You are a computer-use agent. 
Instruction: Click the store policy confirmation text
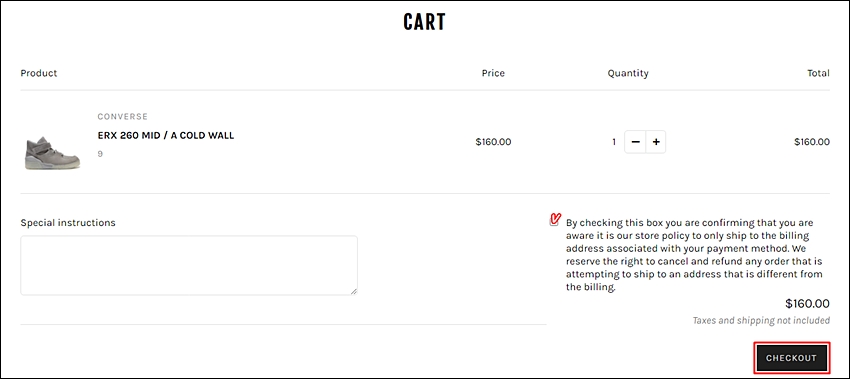point(694,255)
